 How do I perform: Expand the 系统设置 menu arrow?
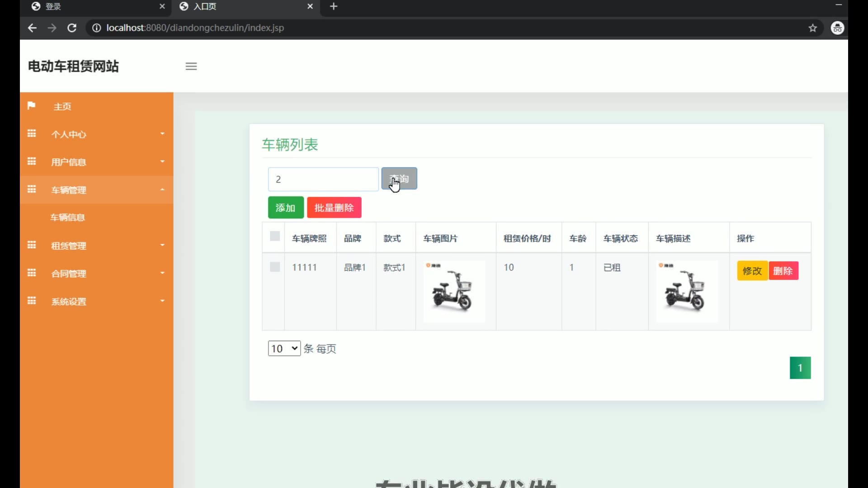162,301
